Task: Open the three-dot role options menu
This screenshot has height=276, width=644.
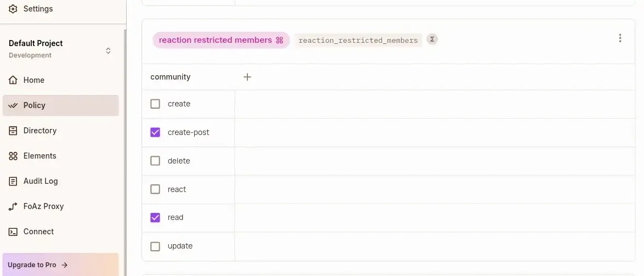Action: 620,38
